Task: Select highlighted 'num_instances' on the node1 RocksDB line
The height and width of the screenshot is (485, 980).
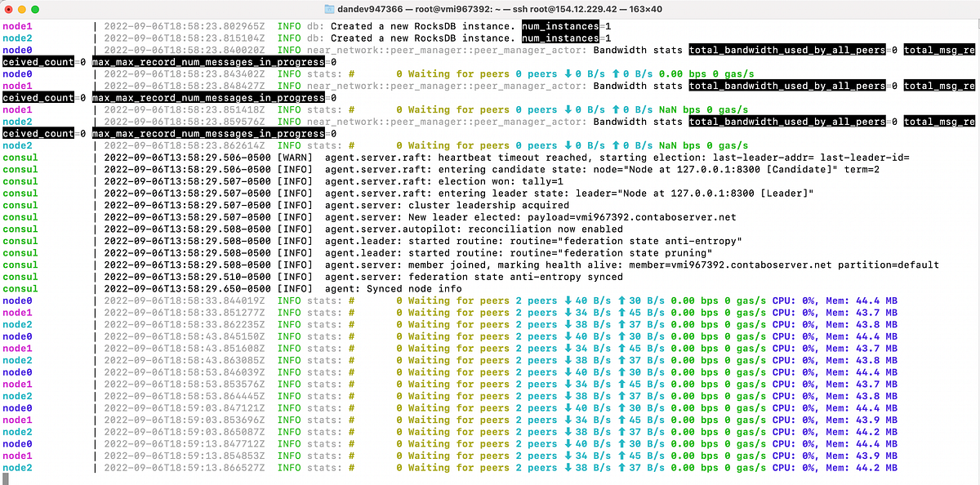Action: [x=560, y=26]
